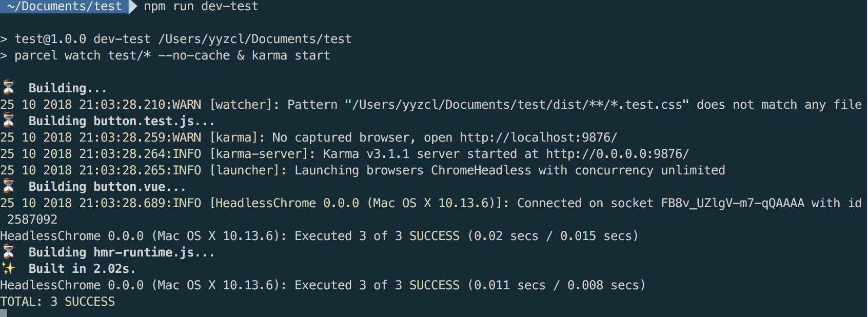Open the http://0.0.0.0:9876/ server URL
This screenshot has width=868, height=317.
(617, 154)
